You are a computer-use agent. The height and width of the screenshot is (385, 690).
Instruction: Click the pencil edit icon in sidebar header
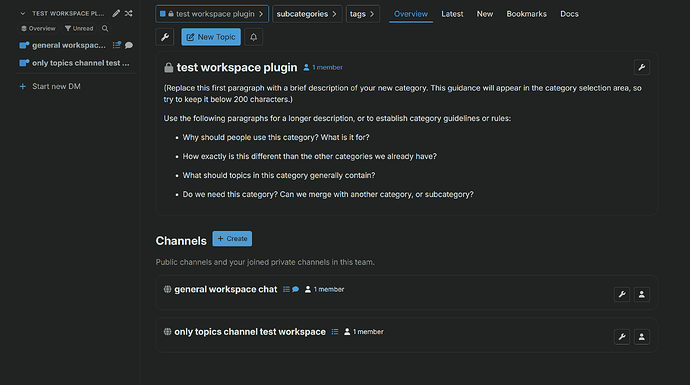coord(116,13)
